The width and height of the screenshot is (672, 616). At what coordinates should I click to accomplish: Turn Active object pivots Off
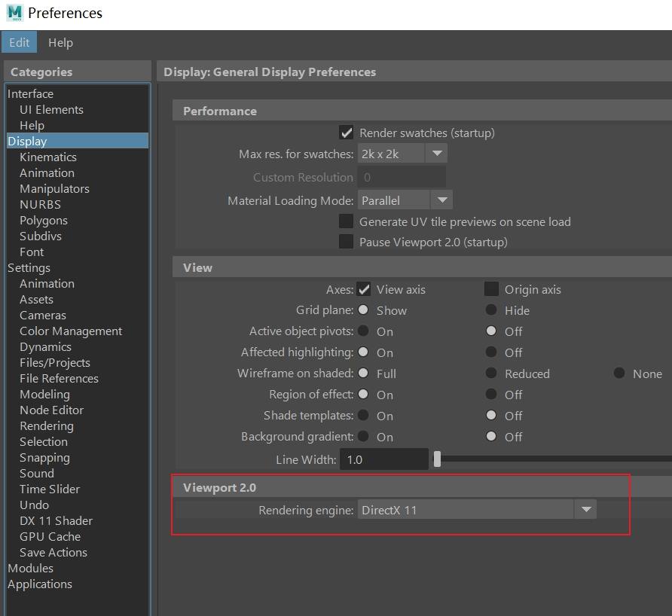(491, 331)
